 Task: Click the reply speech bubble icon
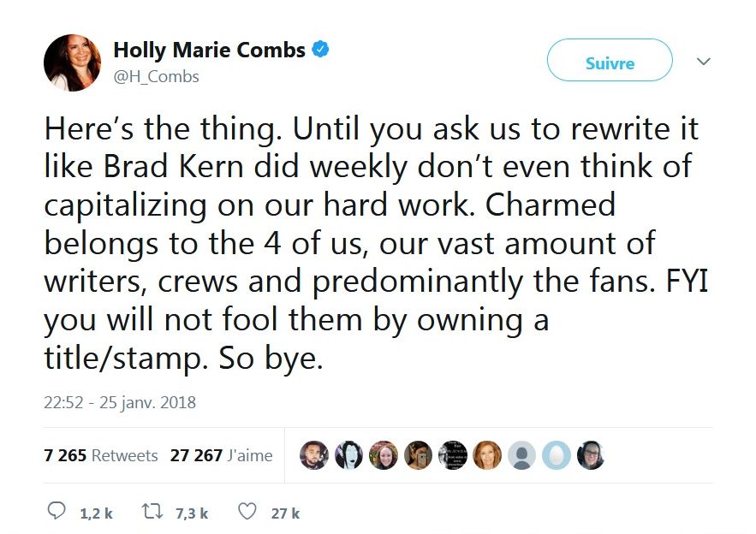coord(57,512)
